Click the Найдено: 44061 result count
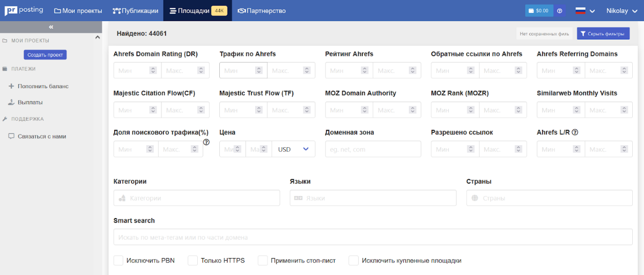Viewport: 644px width, 275px height. (142, 34)
